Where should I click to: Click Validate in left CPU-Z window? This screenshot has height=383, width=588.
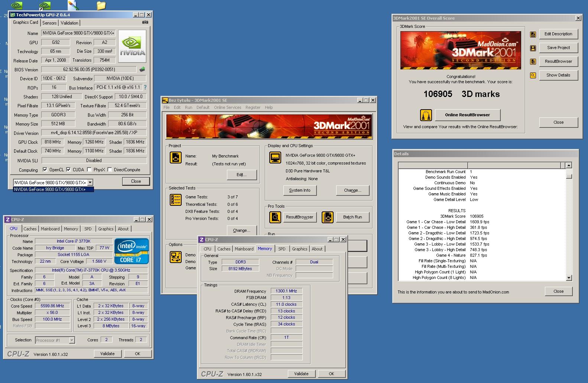coord(107,354)
